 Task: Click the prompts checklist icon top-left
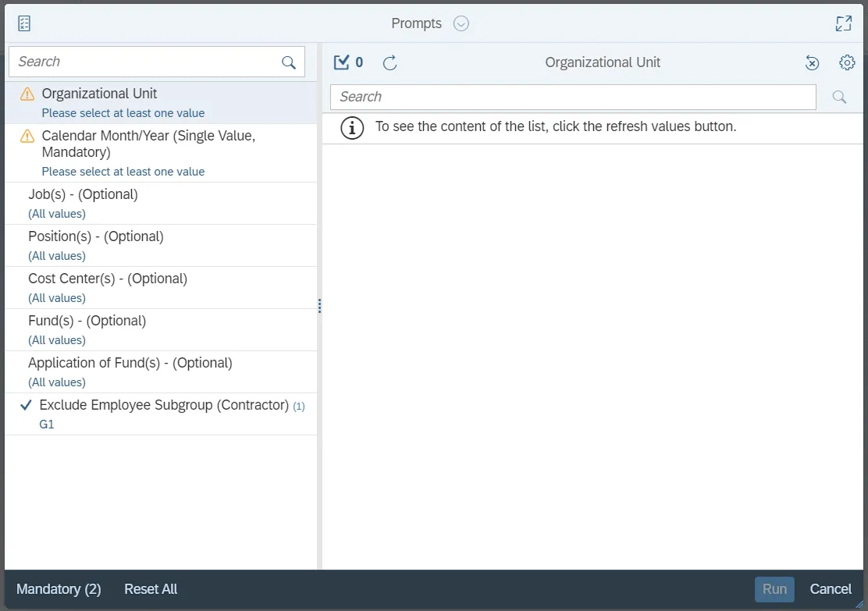(24, 23)
